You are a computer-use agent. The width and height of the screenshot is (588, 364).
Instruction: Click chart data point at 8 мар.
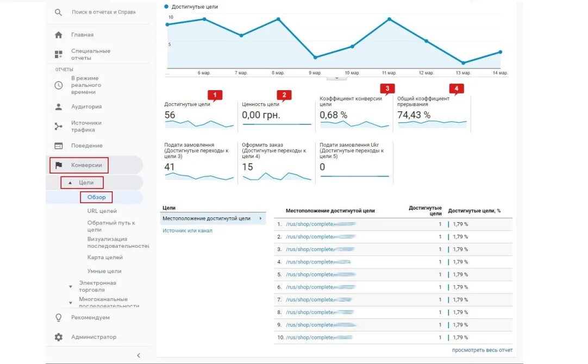pos(278,19)
